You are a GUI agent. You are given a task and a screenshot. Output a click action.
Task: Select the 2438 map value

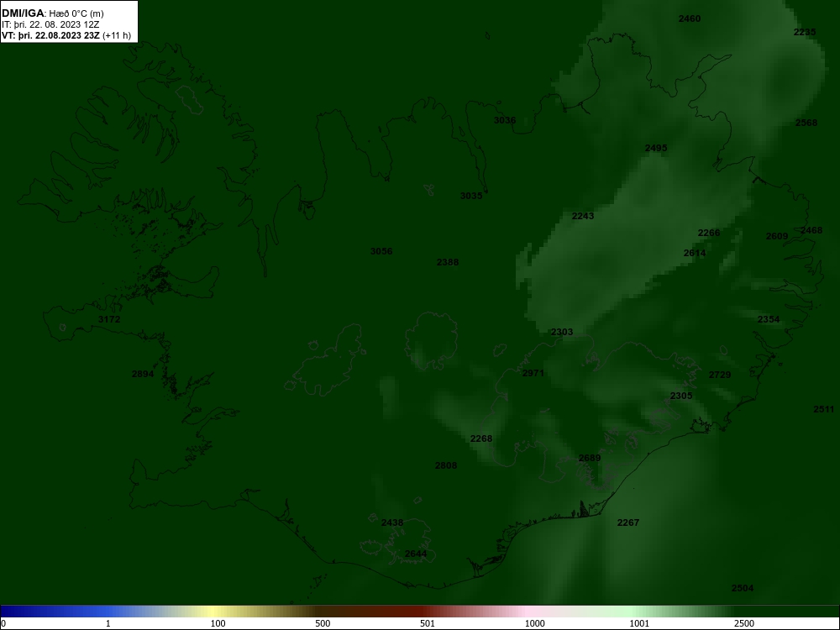click(x=392, y=522)
